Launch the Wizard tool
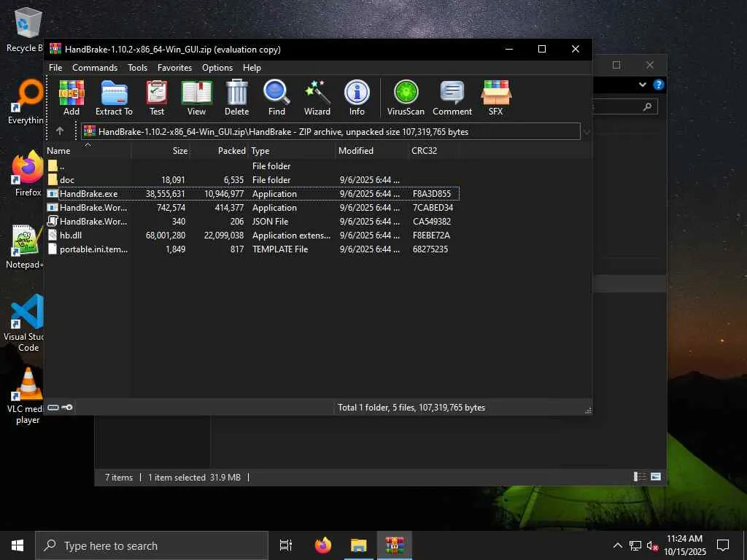The image size is (747, 560). click(x=317, y=98)
